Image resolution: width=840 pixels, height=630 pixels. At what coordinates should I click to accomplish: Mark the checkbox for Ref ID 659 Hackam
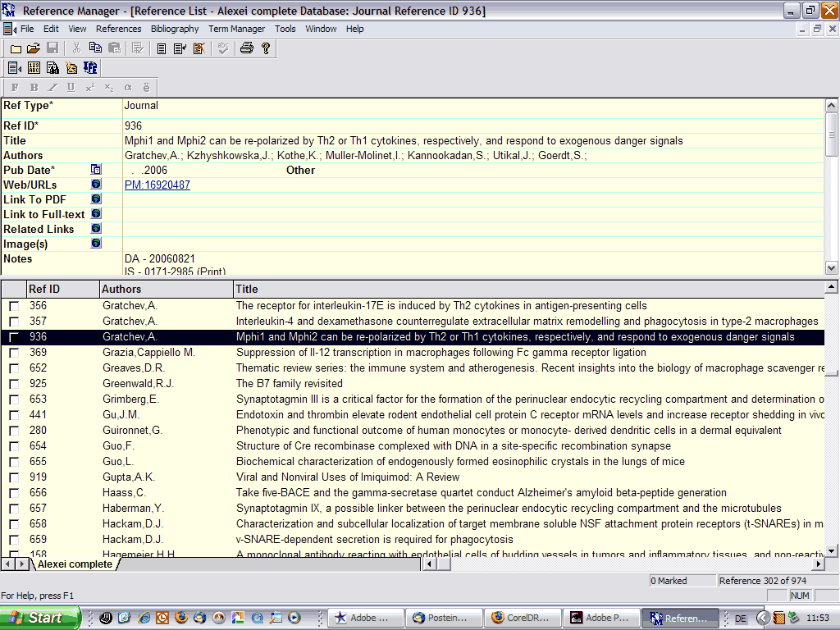click(x=14, y=540)
